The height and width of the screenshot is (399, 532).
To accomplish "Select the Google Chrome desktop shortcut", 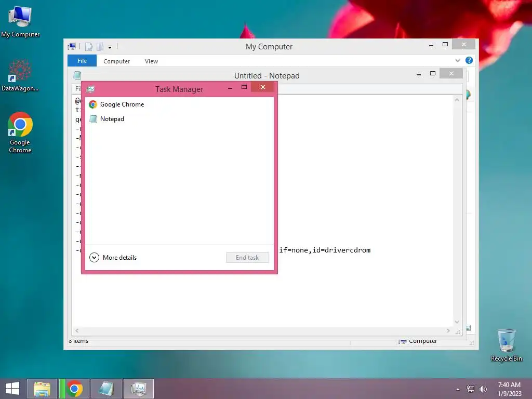I will click(20, 132).
